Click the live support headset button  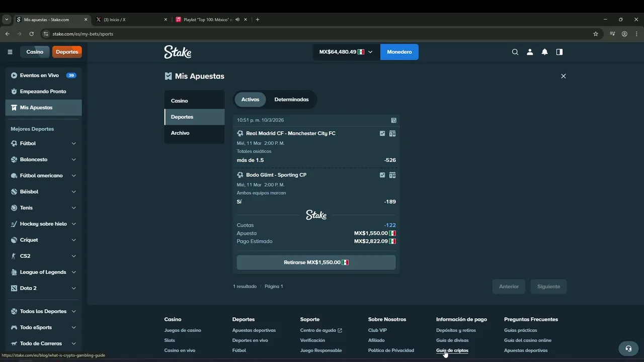click(x=628, y=348)
